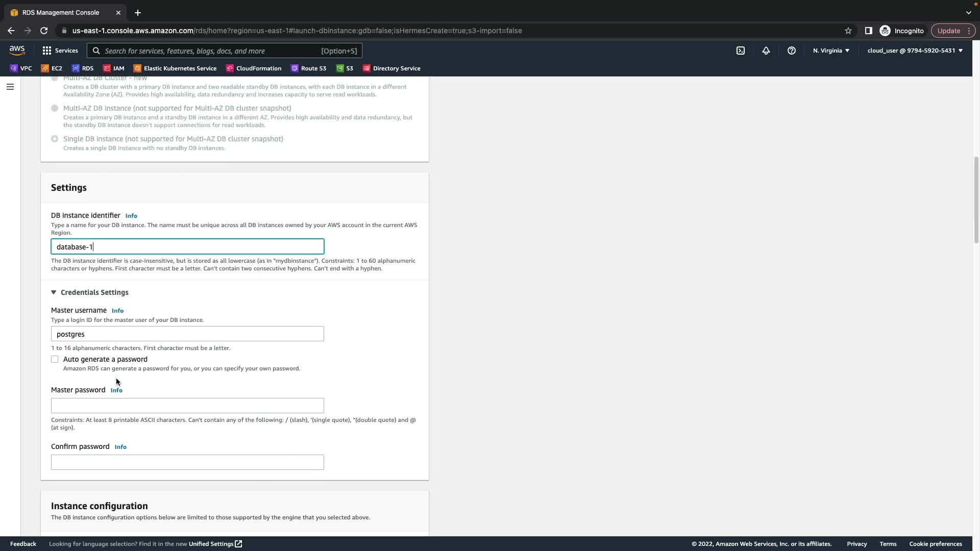
Task: Open the S3 service shortcut
Action: pyautogui.click(x=345, y=68)
